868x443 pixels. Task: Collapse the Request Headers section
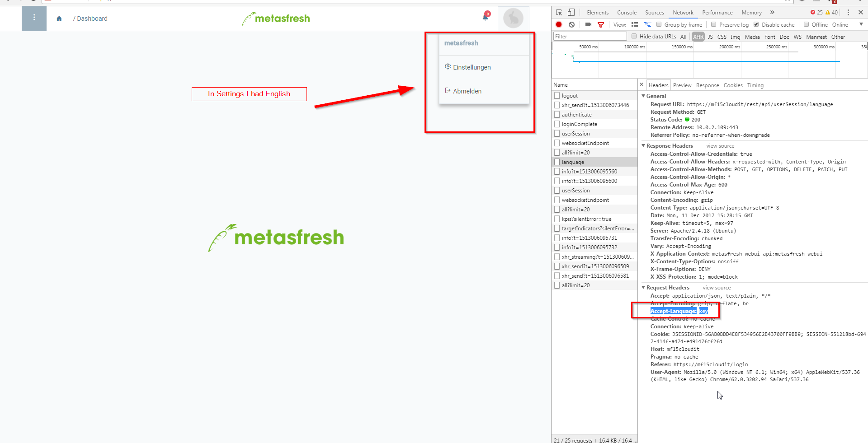(x=644, y=288)
